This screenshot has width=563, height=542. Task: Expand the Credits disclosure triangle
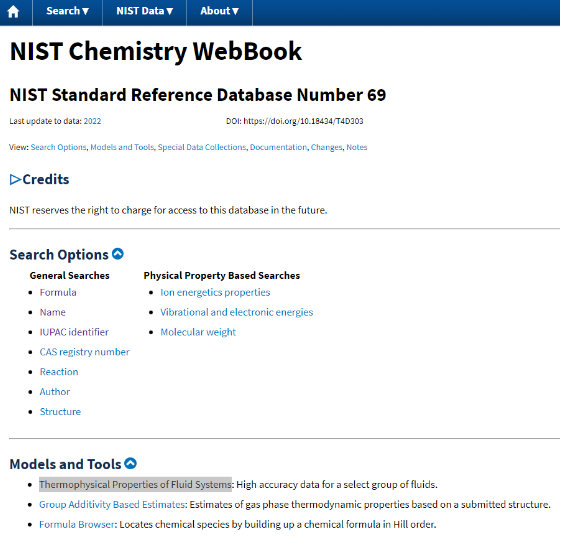tap(15, 179)
